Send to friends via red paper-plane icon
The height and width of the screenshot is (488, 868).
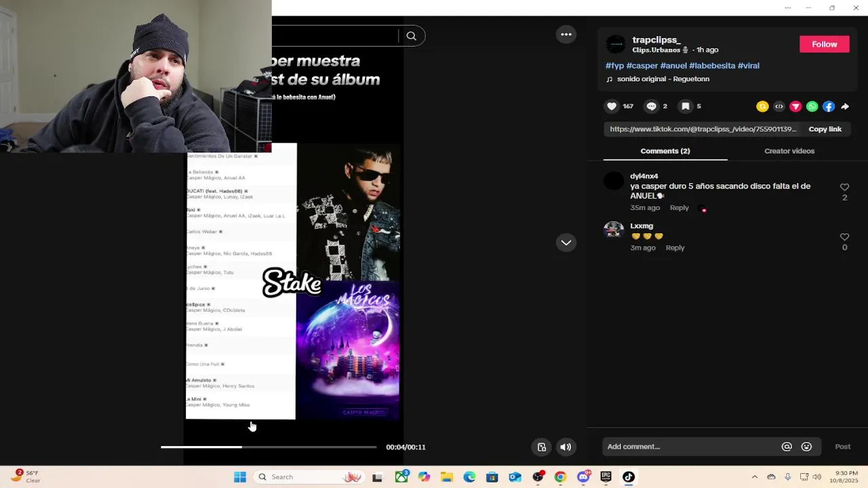pyautogui.click(x=795, y=106)
